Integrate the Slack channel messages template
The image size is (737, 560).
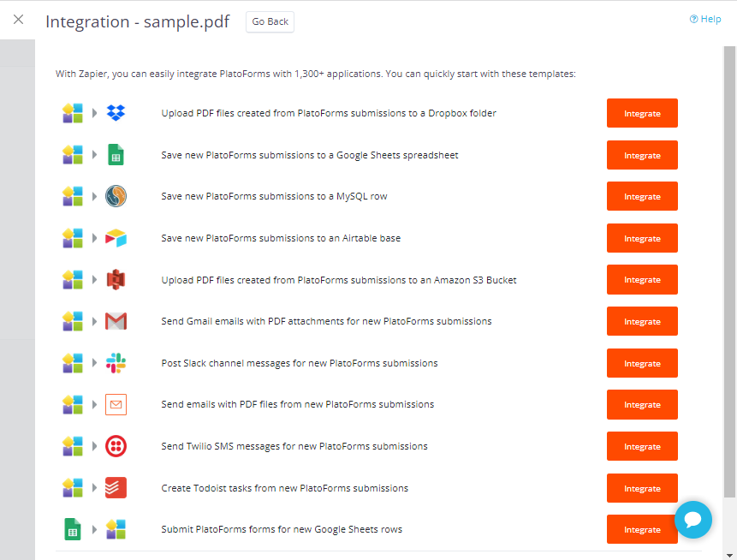[642, 364]
